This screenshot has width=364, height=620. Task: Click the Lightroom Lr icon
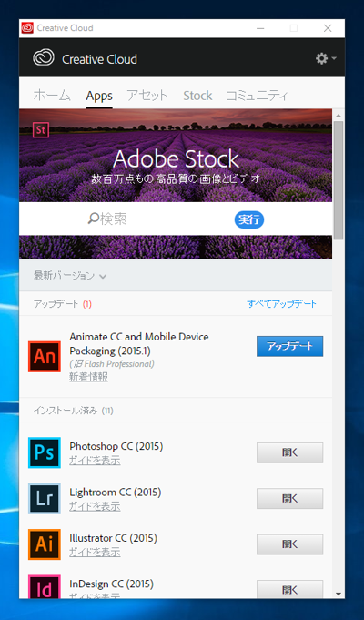pyautogui.click(x=45, y=499)
